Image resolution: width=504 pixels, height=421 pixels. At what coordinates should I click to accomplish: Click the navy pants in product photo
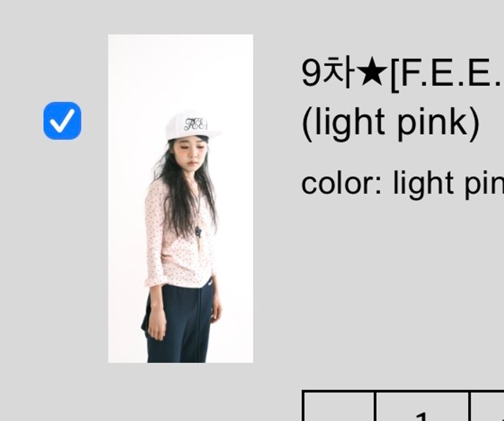(177, 322)
